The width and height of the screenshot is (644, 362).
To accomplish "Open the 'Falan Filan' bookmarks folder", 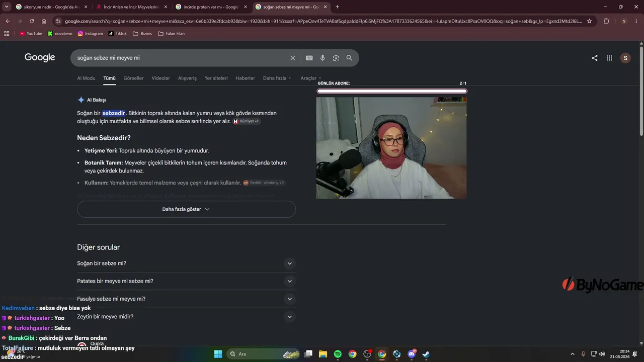I will click(x=171, y=34).
